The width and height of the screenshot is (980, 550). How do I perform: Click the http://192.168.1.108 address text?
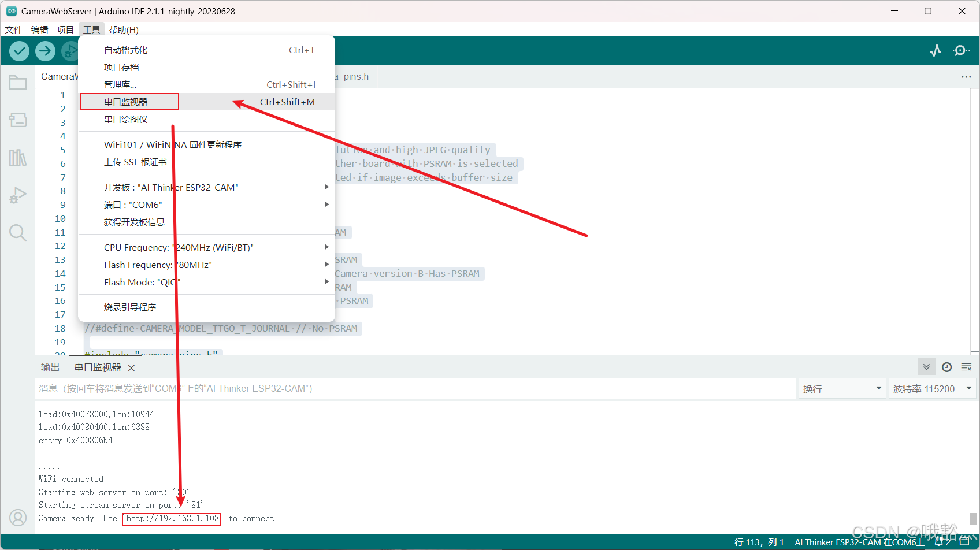click(x=172, y=519)
